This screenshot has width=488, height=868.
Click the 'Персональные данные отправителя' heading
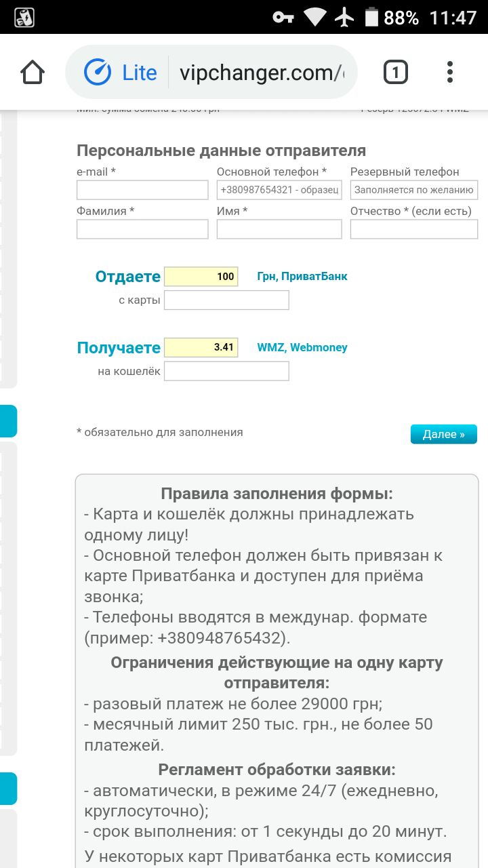pyautogui.click(x=221, y=151)
